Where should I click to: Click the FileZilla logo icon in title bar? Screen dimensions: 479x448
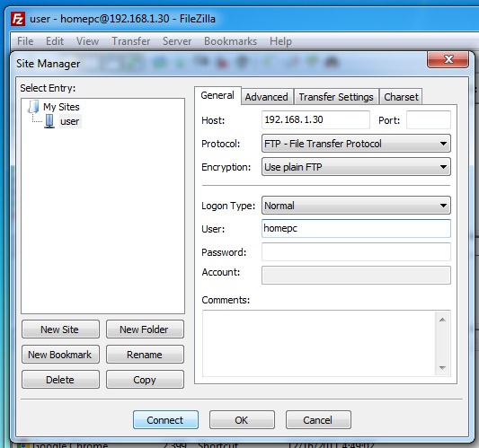pyautogui.click(x=18, y=19)
